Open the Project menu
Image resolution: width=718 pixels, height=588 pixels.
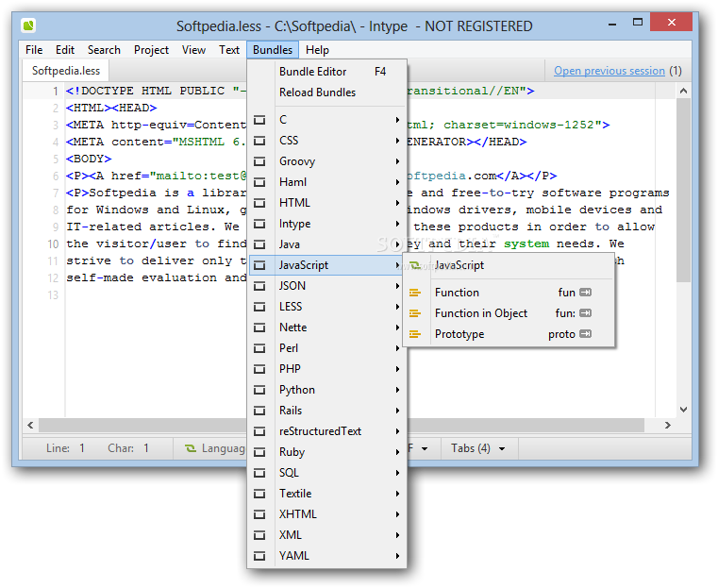coord(151,50)
